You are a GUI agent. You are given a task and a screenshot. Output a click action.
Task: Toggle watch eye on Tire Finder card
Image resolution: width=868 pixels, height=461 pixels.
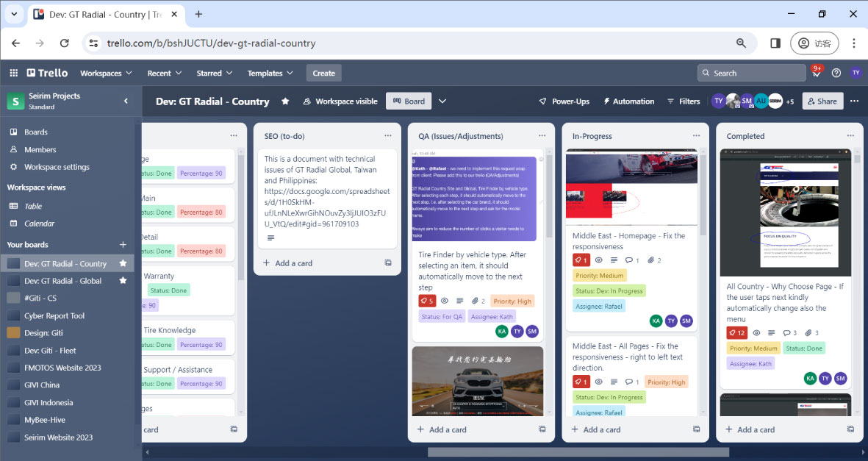tap(444, 301)
